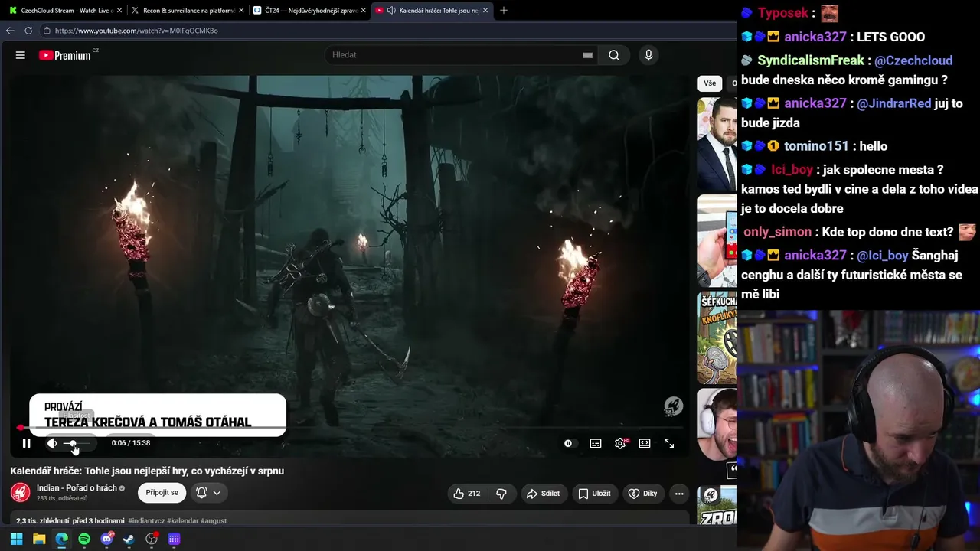The image size is (980, 551).
Task: Switch to ČT24 tab
Action: (x=308, y=11)
